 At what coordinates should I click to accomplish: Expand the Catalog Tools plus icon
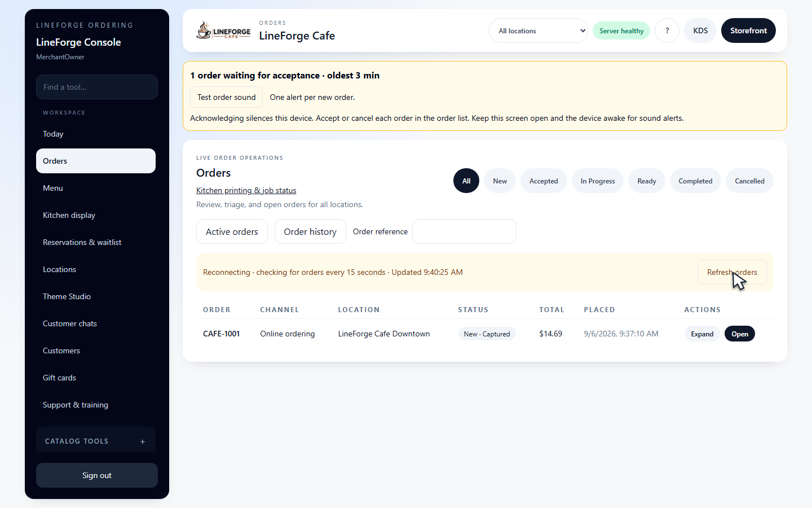coord(143,441)
